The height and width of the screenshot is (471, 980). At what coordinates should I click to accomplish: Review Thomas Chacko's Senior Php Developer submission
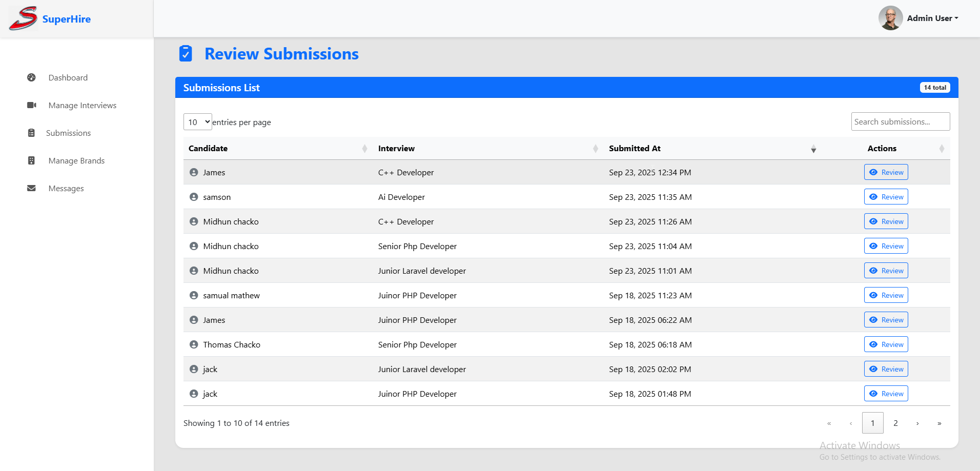tap(886, 344)
